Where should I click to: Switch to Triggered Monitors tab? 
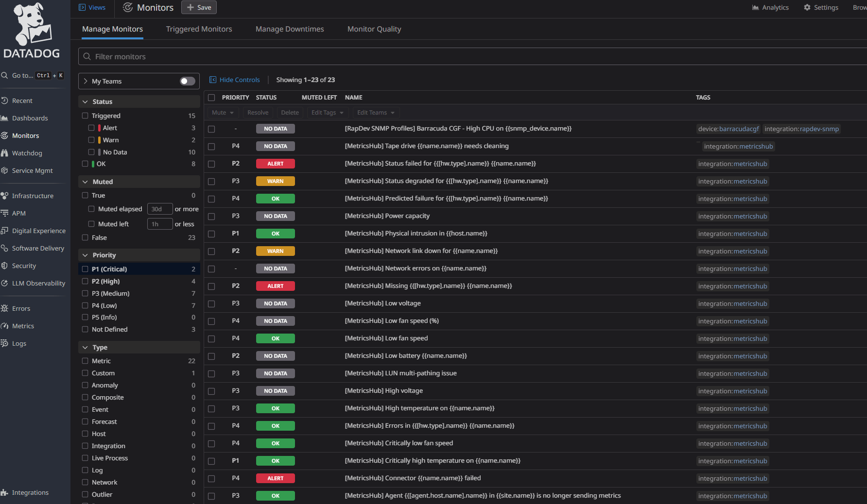(x=199, y=29)
